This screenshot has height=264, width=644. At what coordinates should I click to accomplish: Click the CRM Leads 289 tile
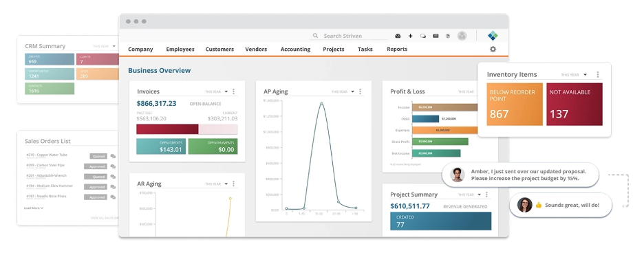pyautogui.click(x=97, y=74)
